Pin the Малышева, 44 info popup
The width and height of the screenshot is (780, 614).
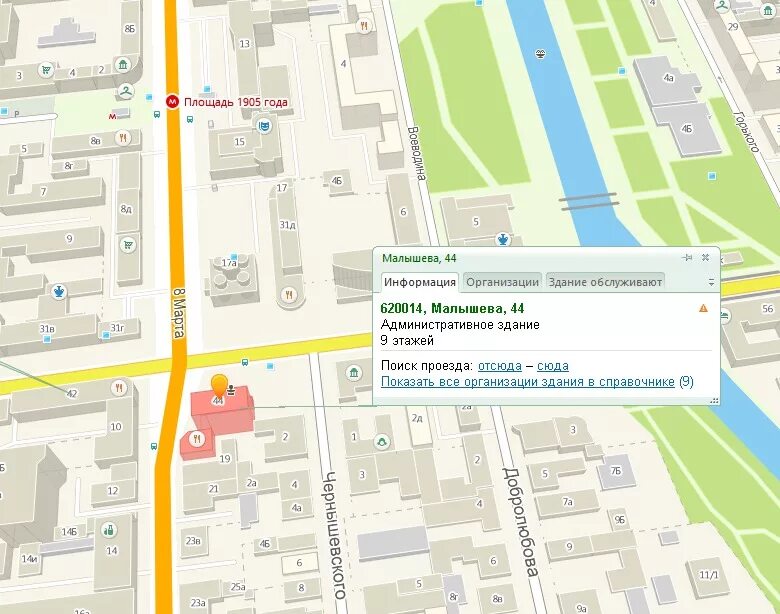[x=687, y=258]
